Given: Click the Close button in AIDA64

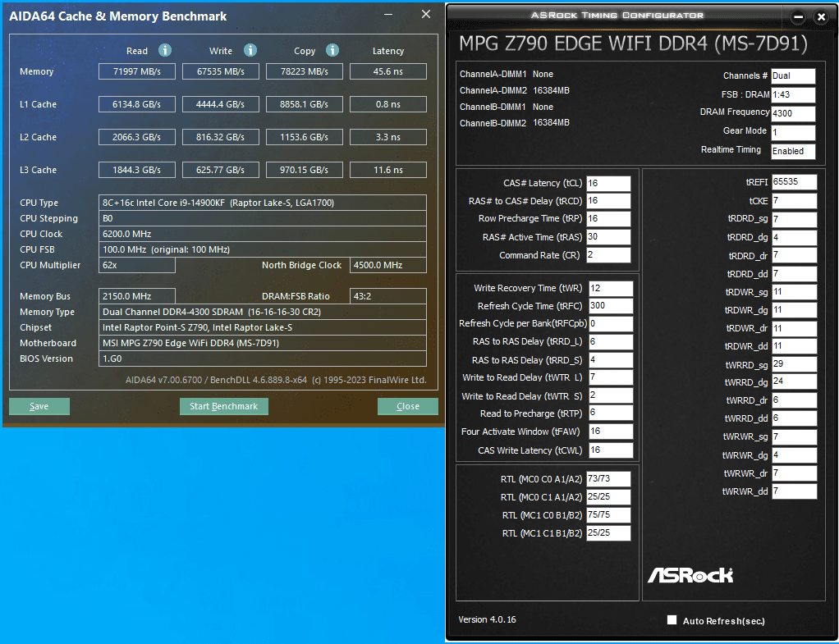Looking at the screenshot, I should 408,406.
